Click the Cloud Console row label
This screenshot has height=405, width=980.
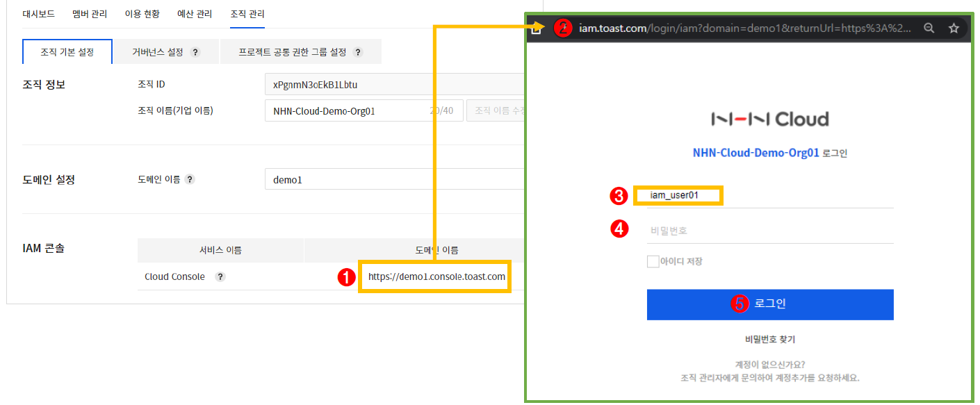174,276
